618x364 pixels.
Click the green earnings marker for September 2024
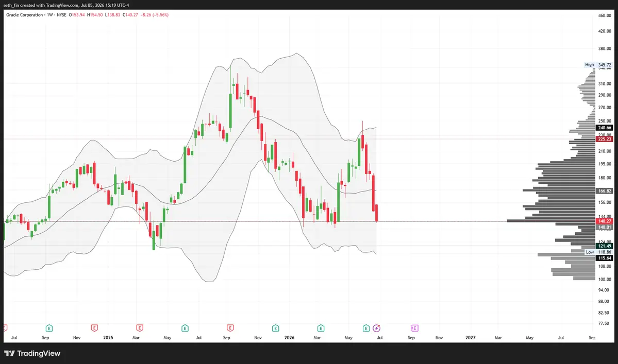[x=49, y=328]
